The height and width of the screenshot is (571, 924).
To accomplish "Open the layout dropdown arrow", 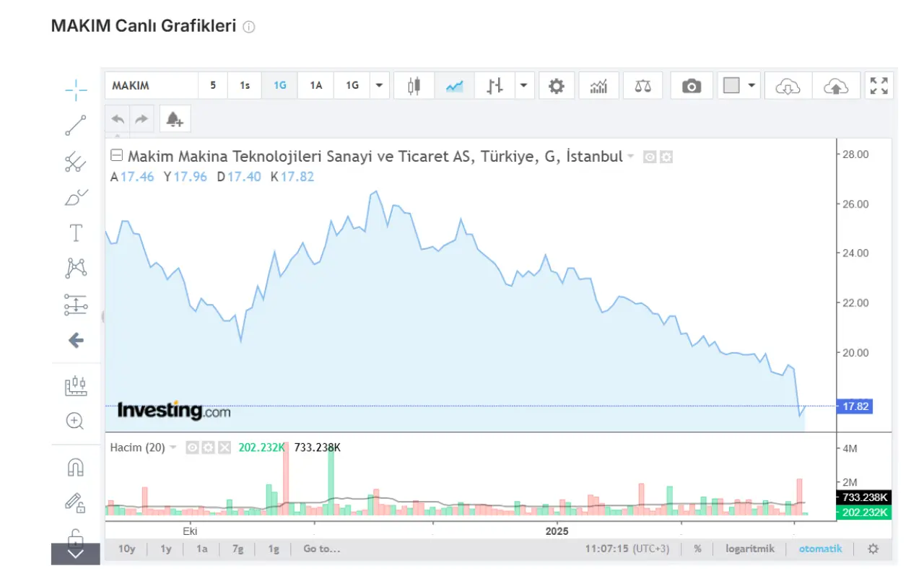I will [x=751, y=86].
